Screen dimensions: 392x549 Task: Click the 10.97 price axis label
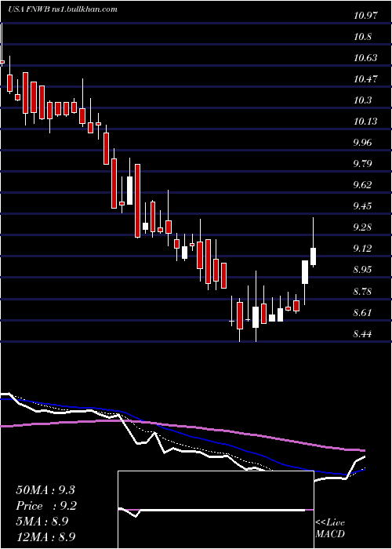366,16
